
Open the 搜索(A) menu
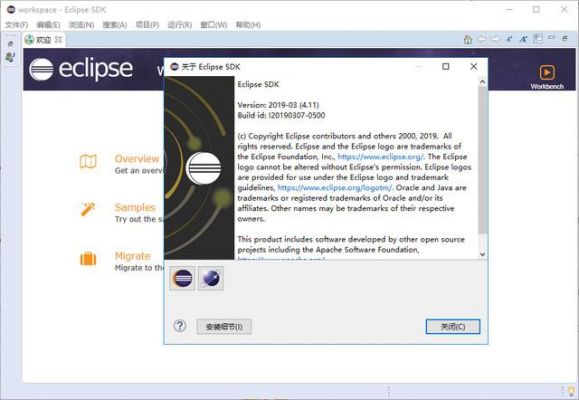tap(115, 25)
